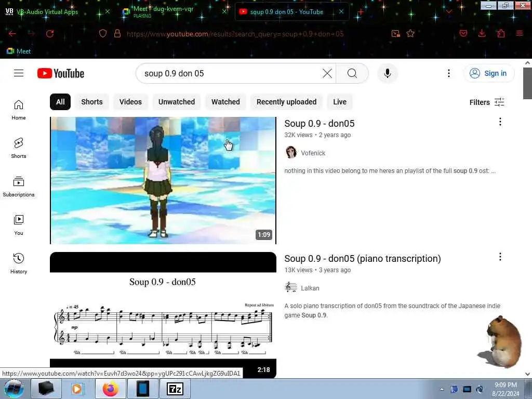Select the Videos filter chip
The width and height of the screenshot is (532, 399).
pyautogui.click(x=130, y=102)
